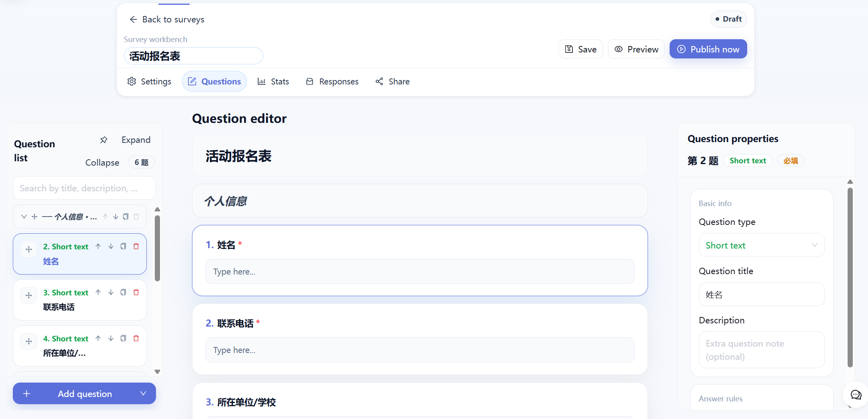The height and width of the screenshot is (419, 868).
Task: Open the Stats tab
Action: point(273,81)
